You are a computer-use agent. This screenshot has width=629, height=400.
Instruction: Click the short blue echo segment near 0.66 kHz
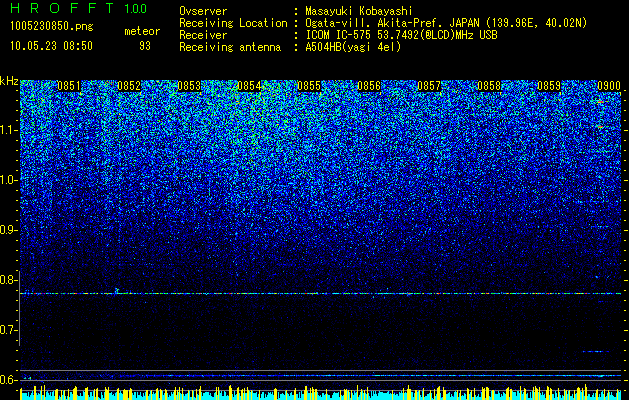click(x=593, y=352)
